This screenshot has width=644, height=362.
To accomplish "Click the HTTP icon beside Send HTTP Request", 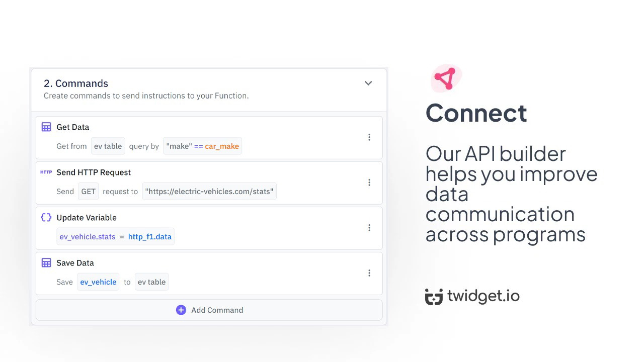I will point(46,172).
